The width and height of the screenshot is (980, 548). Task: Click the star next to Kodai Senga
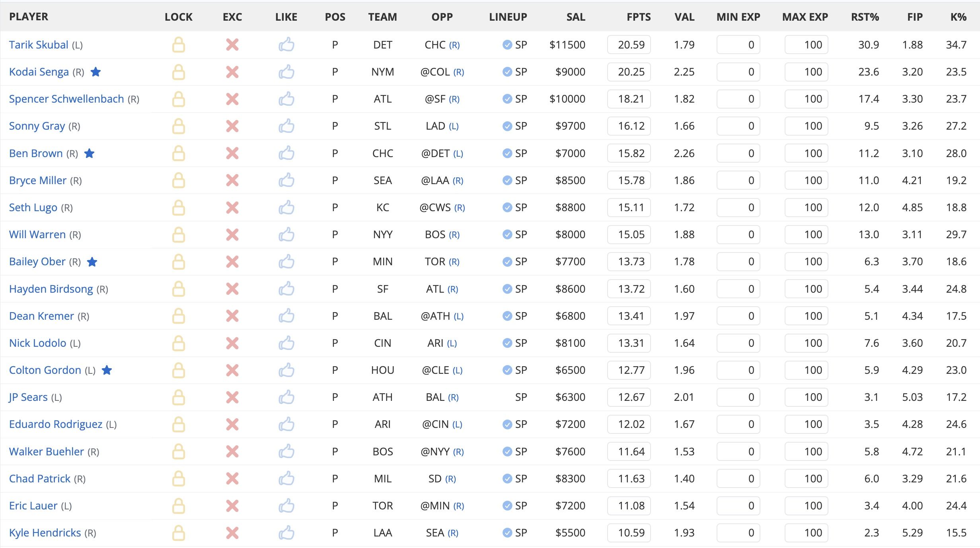pyautogui.click(x=95, y=72)
